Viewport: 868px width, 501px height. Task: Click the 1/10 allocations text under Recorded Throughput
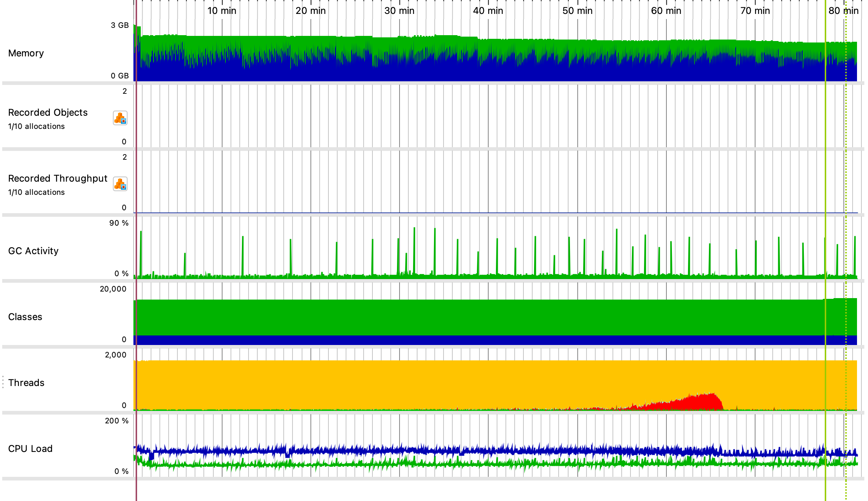[36, 192]
